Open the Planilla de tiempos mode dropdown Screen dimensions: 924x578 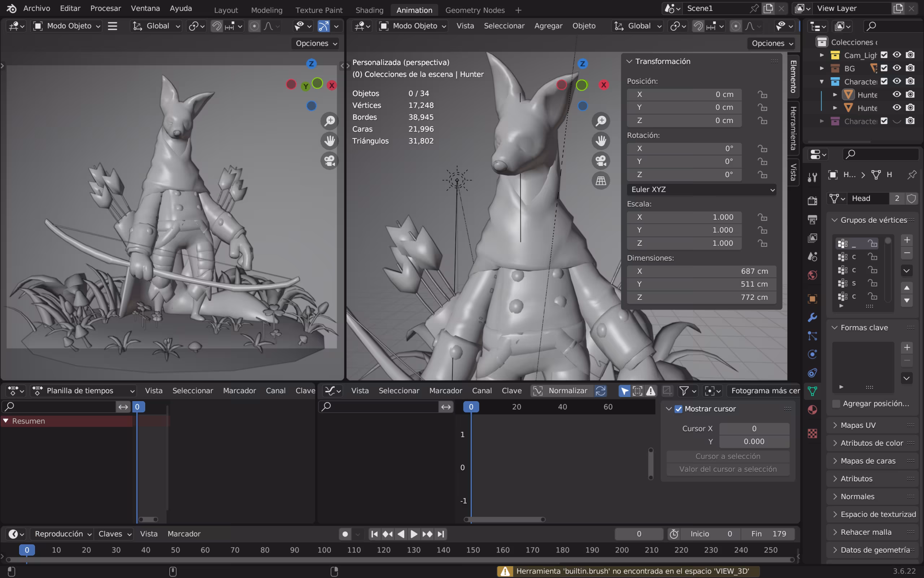(x=84, y=391)
